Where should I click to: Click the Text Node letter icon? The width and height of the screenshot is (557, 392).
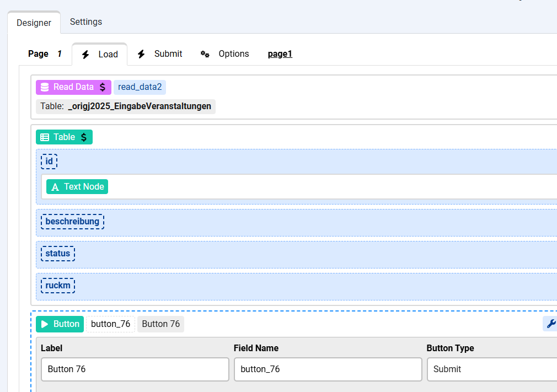55,187
